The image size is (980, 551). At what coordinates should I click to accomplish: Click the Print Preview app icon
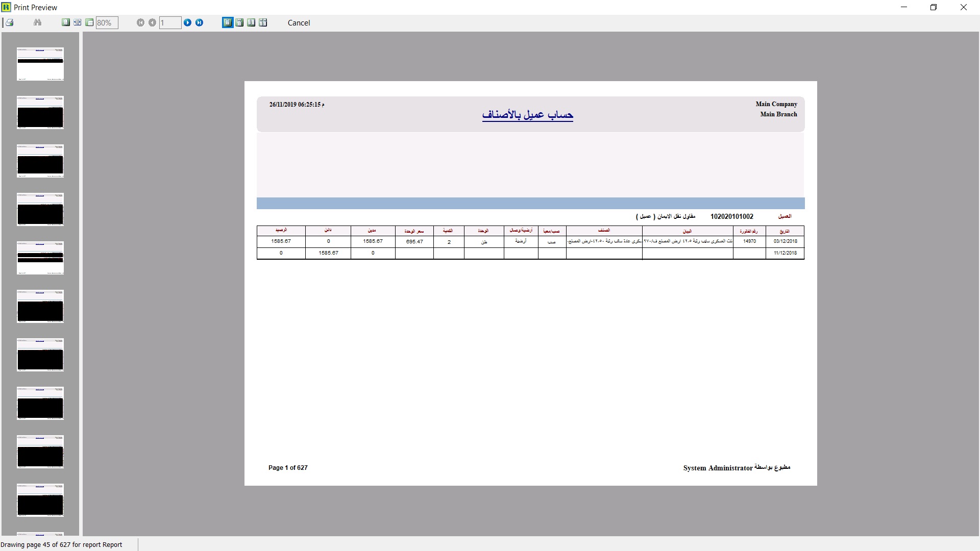(x=6, y=7)
